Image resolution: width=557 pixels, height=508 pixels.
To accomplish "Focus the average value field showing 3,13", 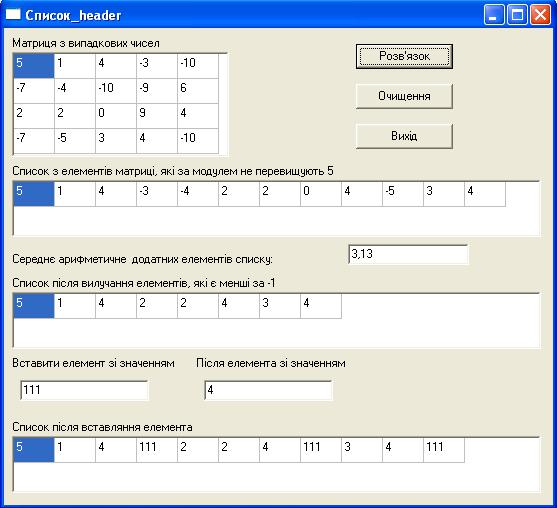I will [x=408, y=254].
